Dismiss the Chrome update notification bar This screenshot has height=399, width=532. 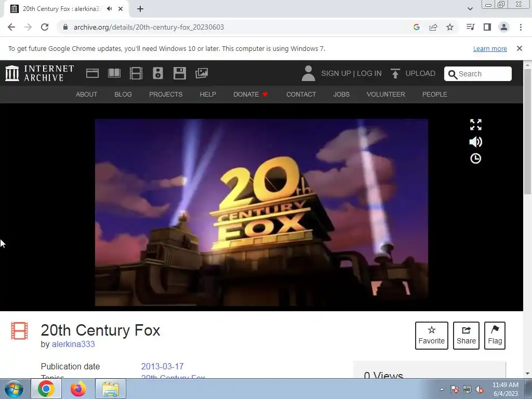tap(520, 48)
